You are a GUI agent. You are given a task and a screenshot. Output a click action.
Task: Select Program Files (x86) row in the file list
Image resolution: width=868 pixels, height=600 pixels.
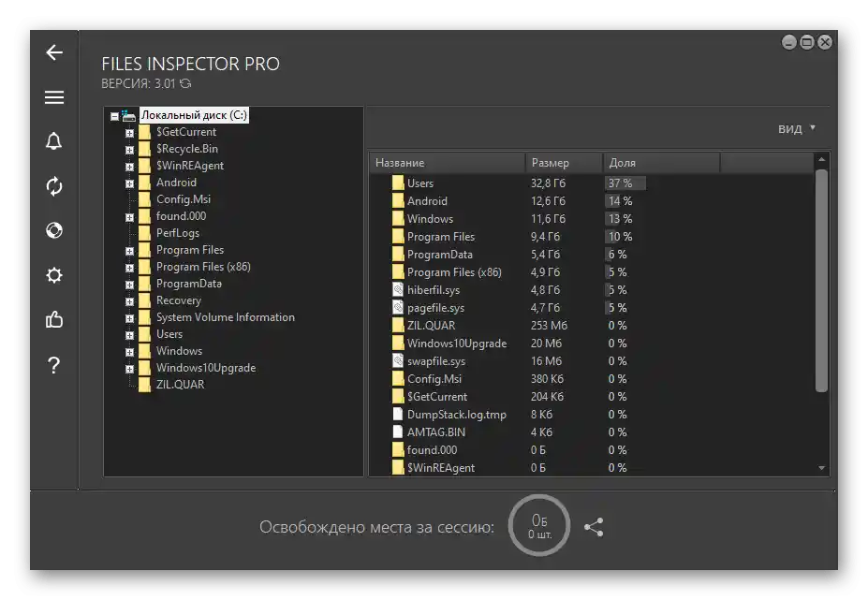(593, 271)
